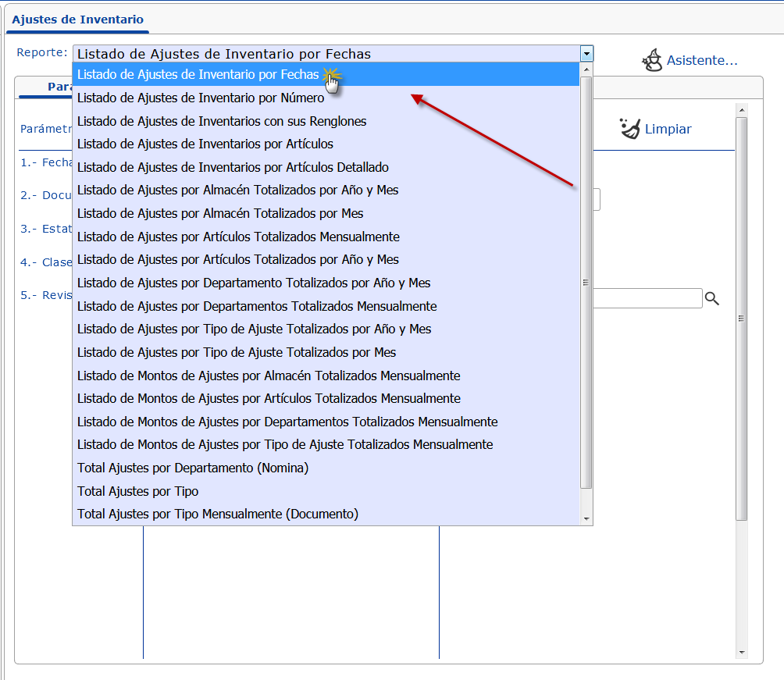Click the input field beside the search icon
Screen dimensions: 784x680
pyautogui.click(x=647, y=298)
